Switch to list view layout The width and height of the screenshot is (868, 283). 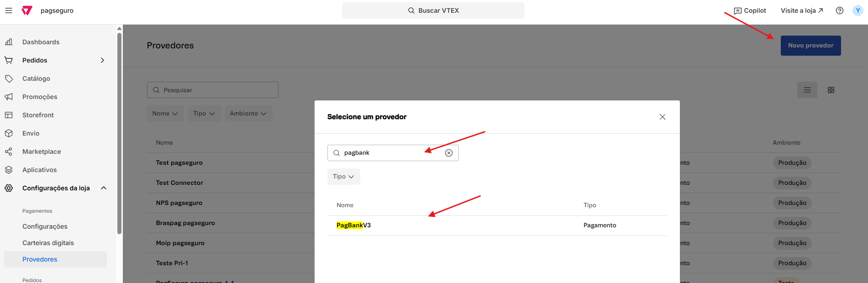[x=807, y=90]
